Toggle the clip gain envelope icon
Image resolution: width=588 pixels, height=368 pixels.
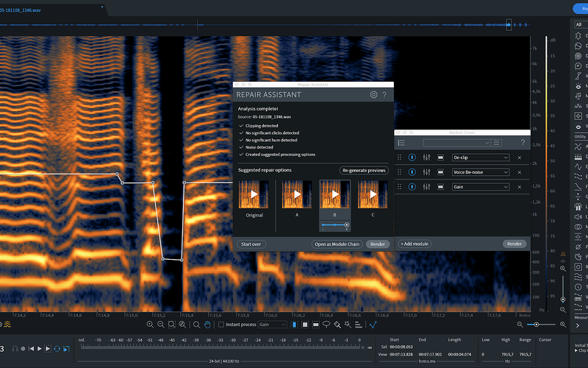pos(373,325)
